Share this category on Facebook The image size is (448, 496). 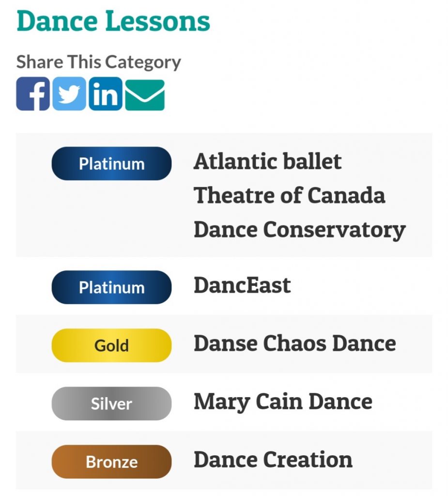[33, 94]
